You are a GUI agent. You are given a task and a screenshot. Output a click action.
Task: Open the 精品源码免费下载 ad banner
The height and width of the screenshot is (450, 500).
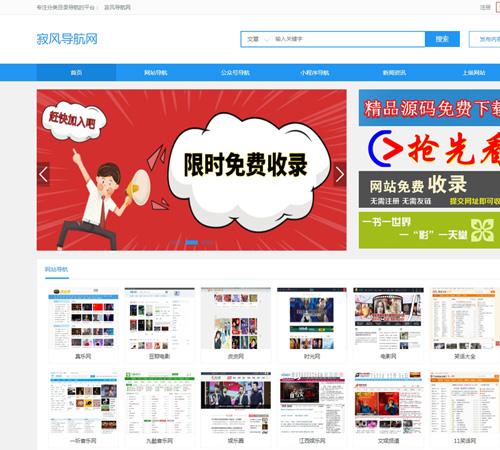coord(429,108)
